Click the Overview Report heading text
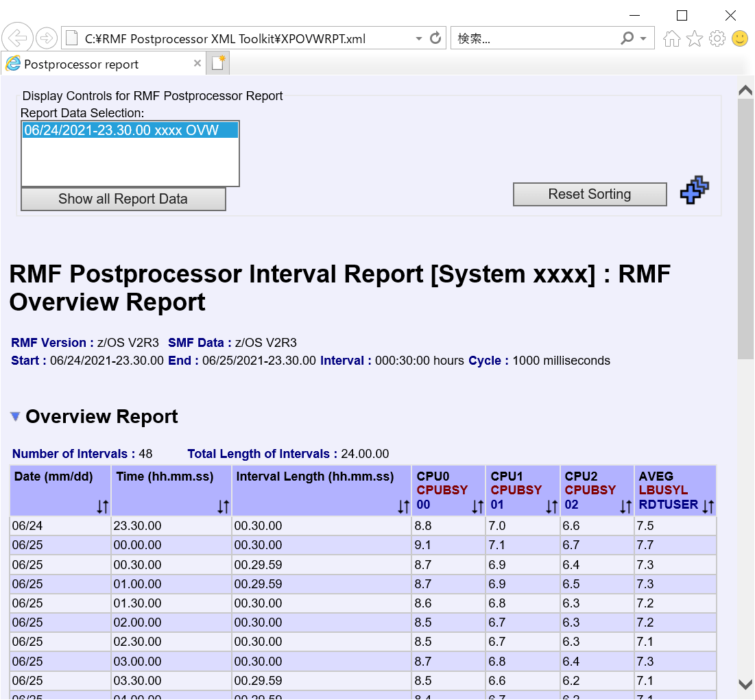The width and height of the screenshot is (755, 700). tap(101, 416)
